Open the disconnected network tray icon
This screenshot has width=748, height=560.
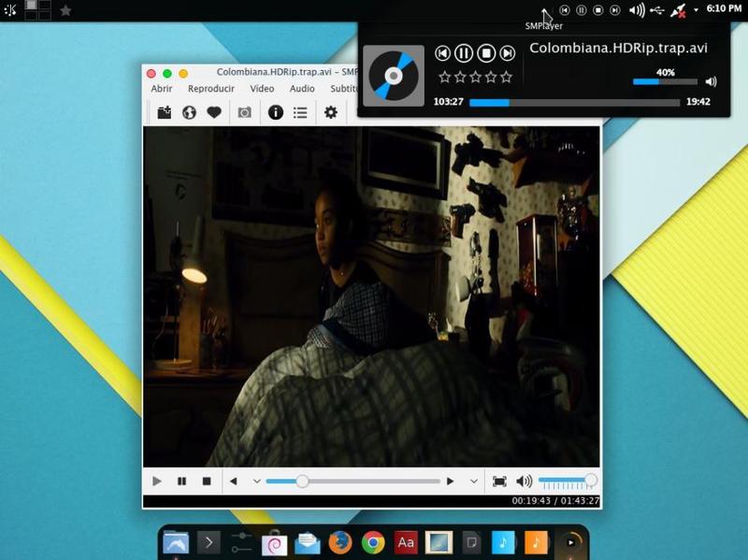coord(678,10)
